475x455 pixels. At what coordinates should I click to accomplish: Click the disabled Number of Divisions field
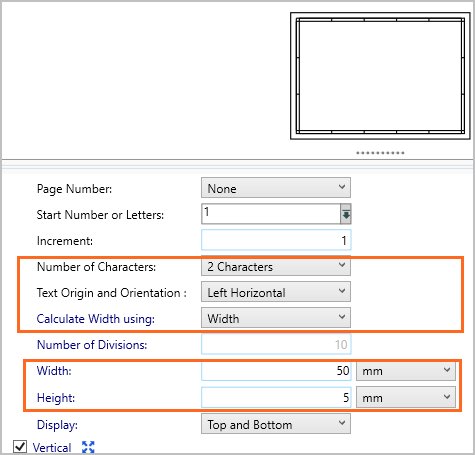(x=276, y=344)
